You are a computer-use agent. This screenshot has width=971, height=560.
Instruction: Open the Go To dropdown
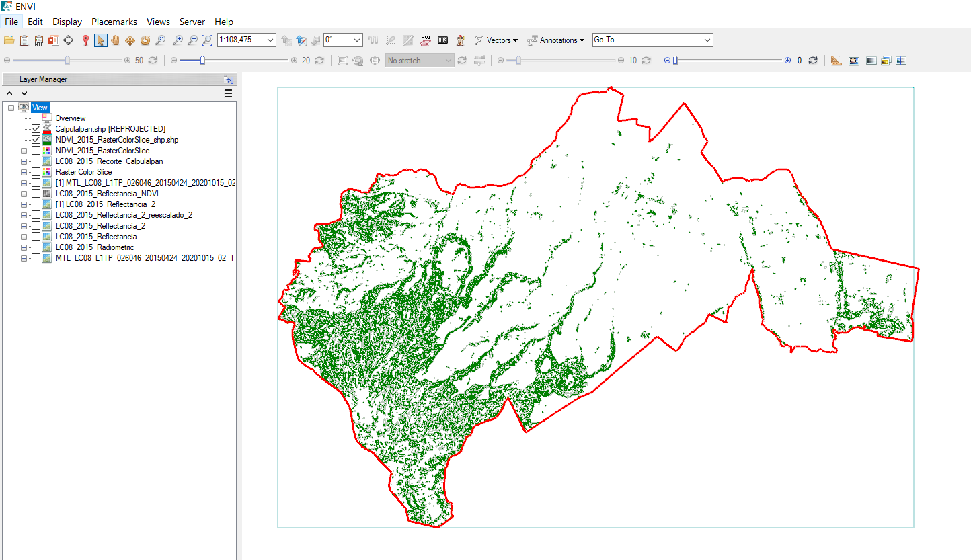(x=707, y=40)
